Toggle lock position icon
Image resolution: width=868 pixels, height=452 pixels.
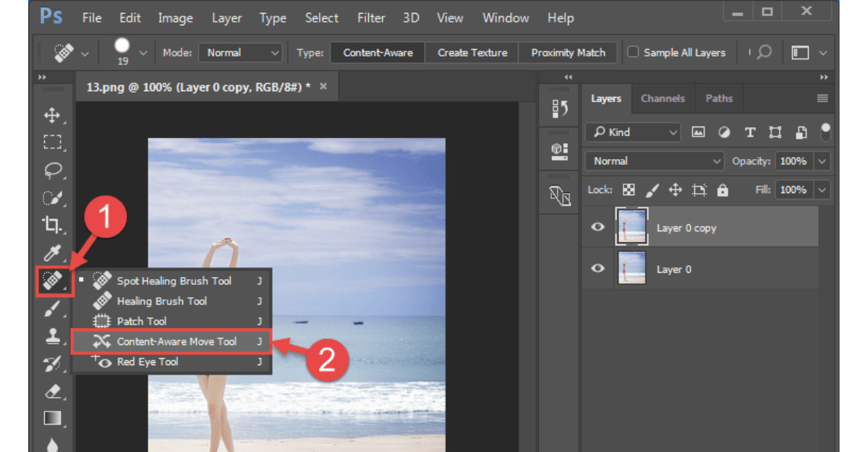(675, 189)
